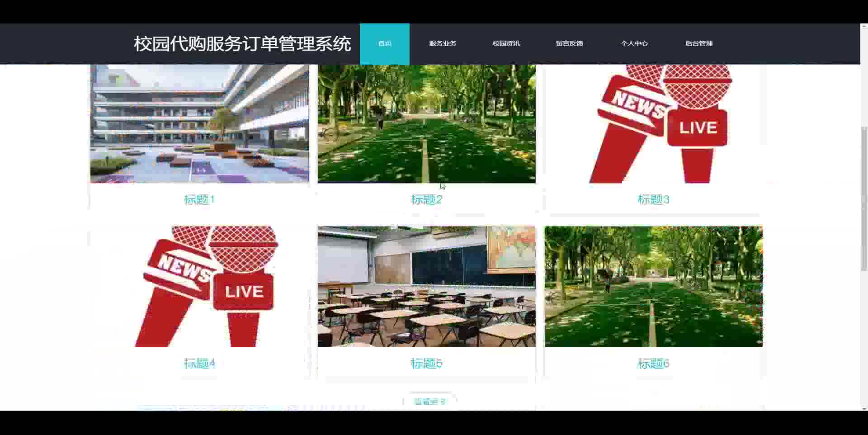Go to 服务业务 in the navbar

[443, 44]
